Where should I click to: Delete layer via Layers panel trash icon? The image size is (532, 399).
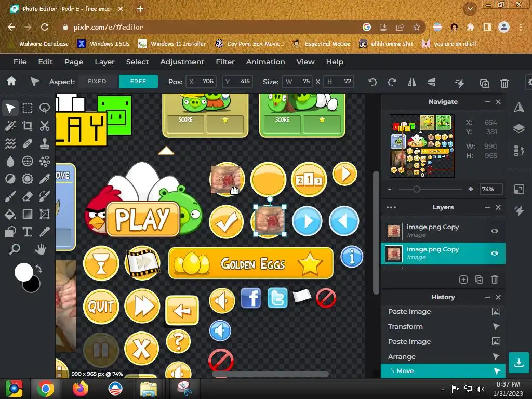[x=495, y=279]
